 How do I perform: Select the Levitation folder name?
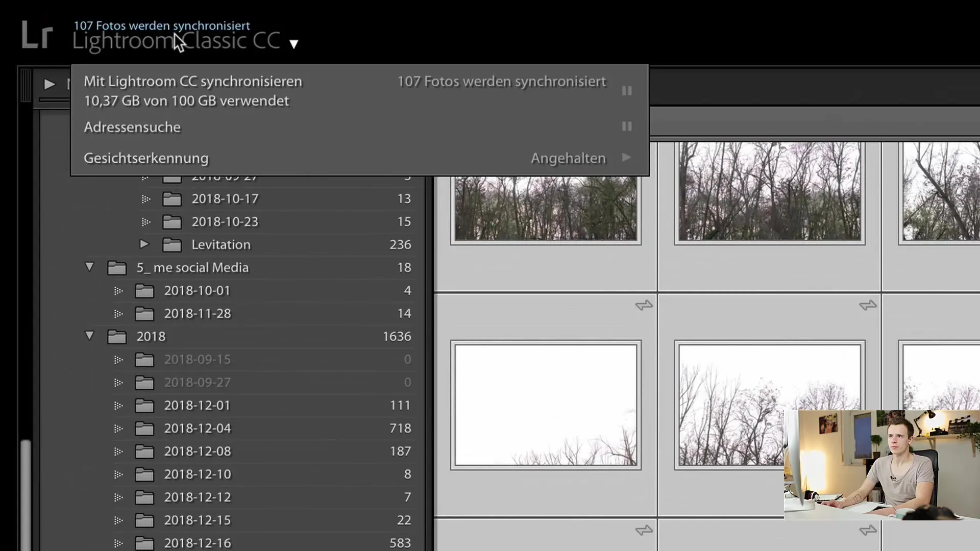point(221,245)
